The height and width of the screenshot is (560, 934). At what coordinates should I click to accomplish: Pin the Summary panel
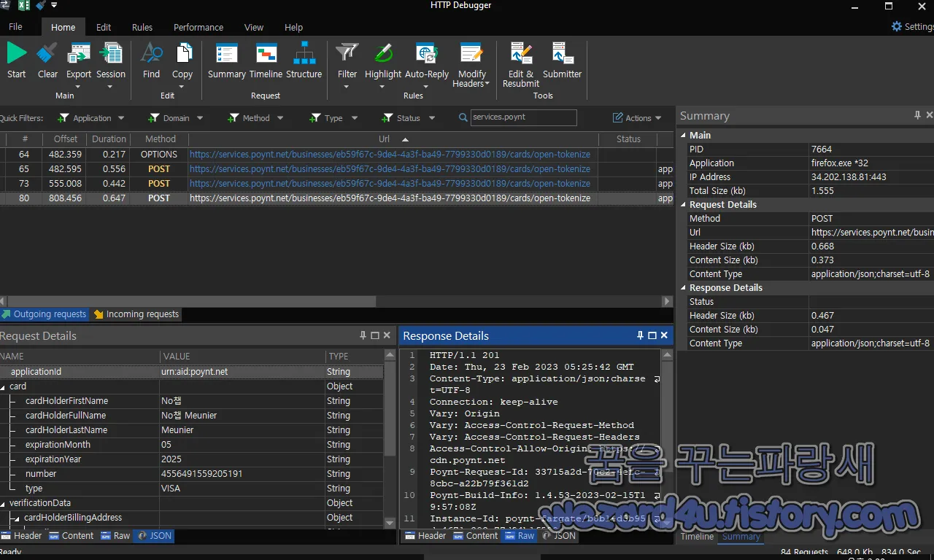[x=917, y=115]
